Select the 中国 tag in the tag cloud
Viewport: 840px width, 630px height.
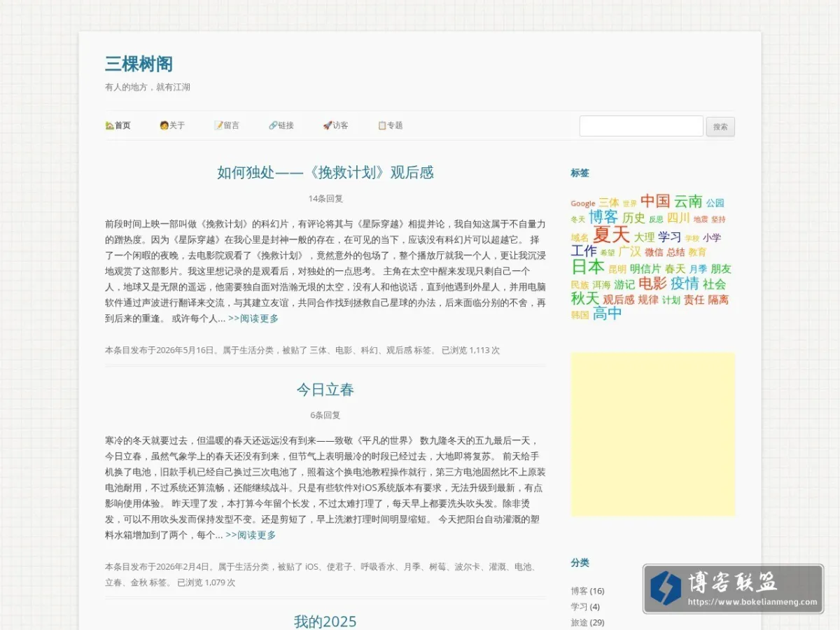[655, 201]
